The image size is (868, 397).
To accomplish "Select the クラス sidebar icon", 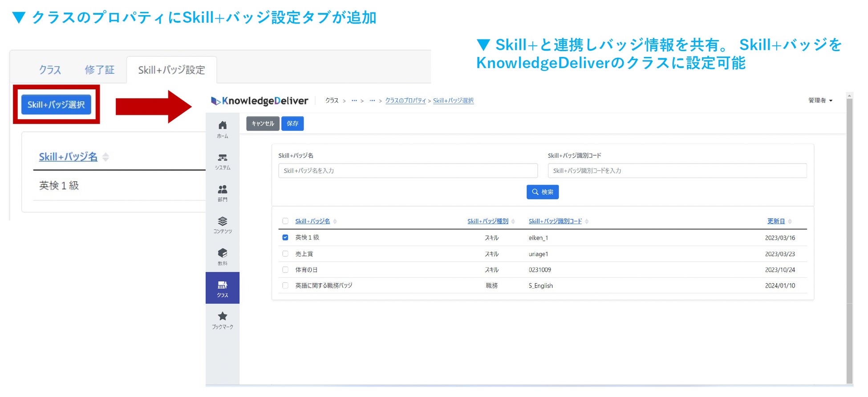I will (223, 288).
